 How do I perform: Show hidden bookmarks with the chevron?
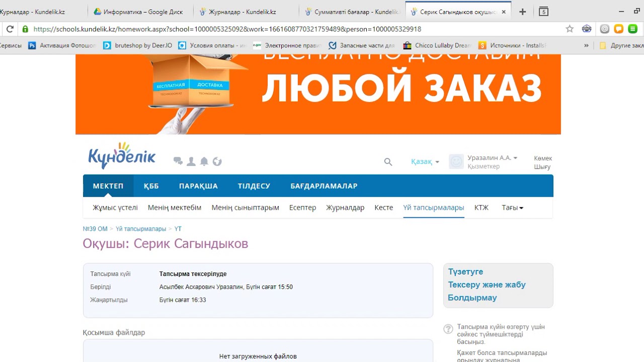click(586, 45)
